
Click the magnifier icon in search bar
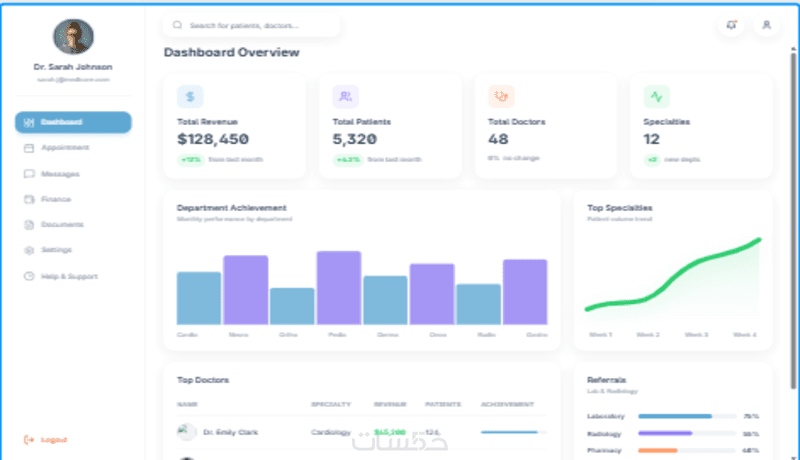click(x=177, y=25)
